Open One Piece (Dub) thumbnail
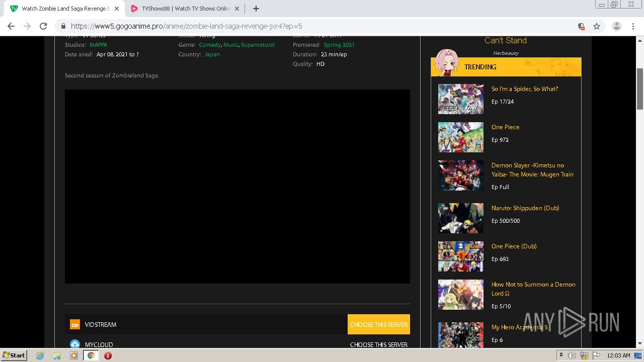The image size is (644, 362). tap(461, 256)
